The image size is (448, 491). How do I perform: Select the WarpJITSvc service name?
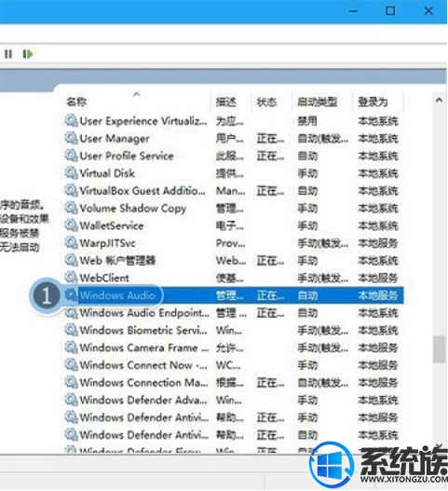pyautogui.click(x=107, y=243)
